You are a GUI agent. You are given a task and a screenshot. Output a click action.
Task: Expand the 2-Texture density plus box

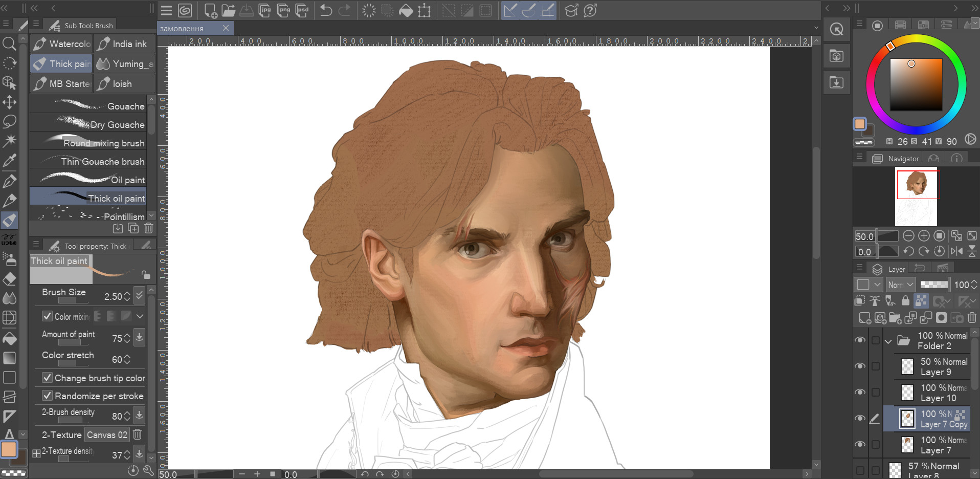tap(36, 453)
